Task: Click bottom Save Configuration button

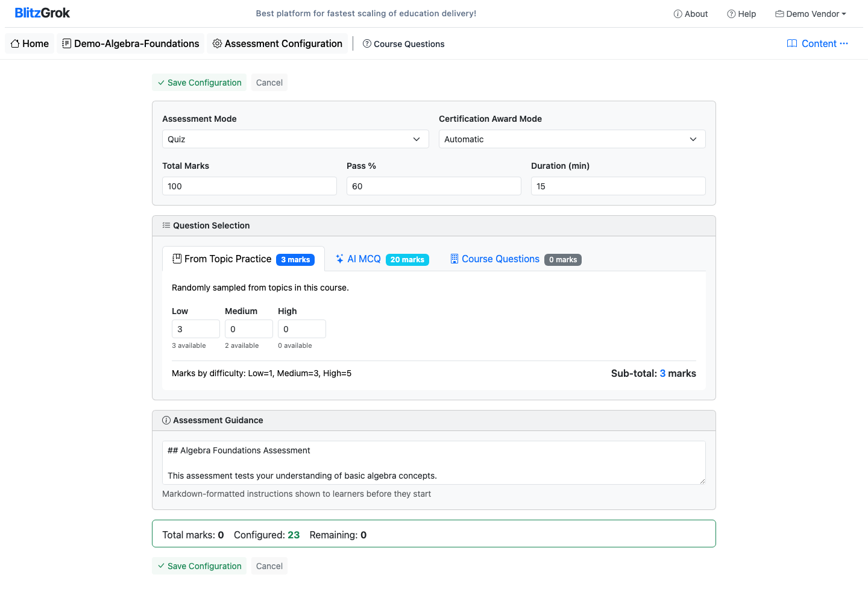Action: coord(200,566)
